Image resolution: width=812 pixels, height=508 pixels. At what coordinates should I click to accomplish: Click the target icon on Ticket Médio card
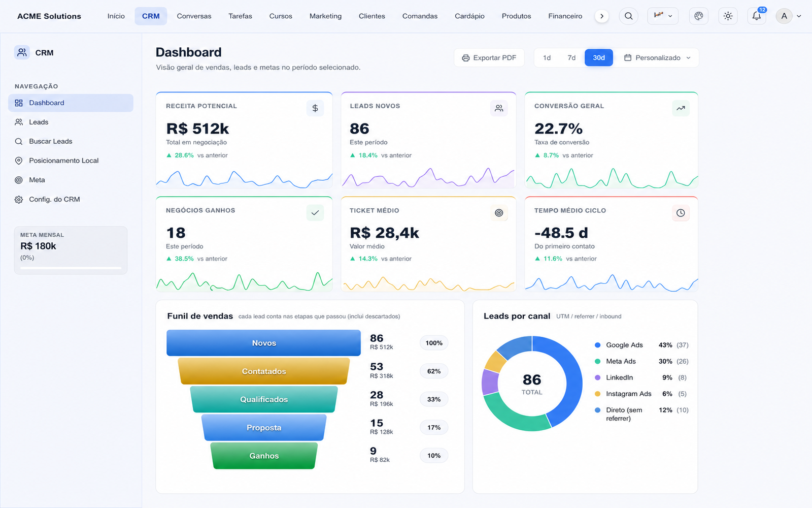pos(499,213)
